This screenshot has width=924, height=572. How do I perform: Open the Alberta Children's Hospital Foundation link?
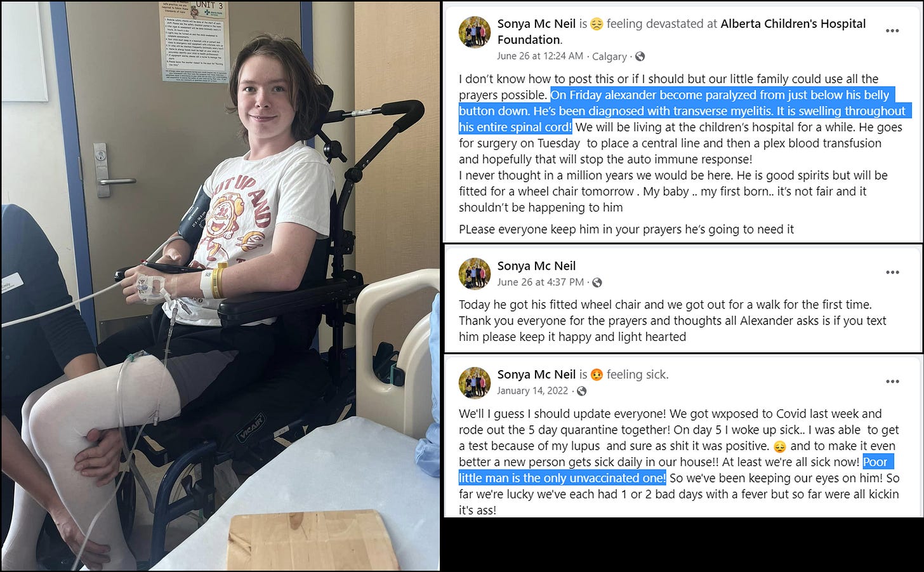[682, 32]
